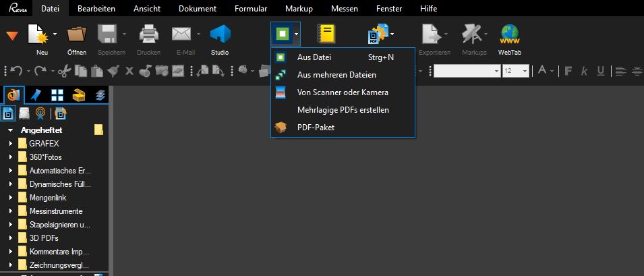The height and width of the screenshot is (276, 644).
Task: Open the thumbnails panel grid icon
Action: (57, 94)
